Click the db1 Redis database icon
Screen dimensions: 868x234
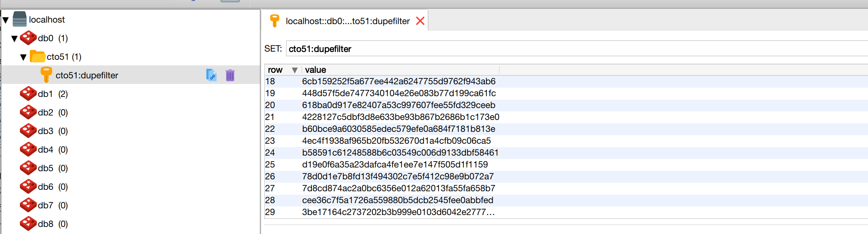pos(28,94)
